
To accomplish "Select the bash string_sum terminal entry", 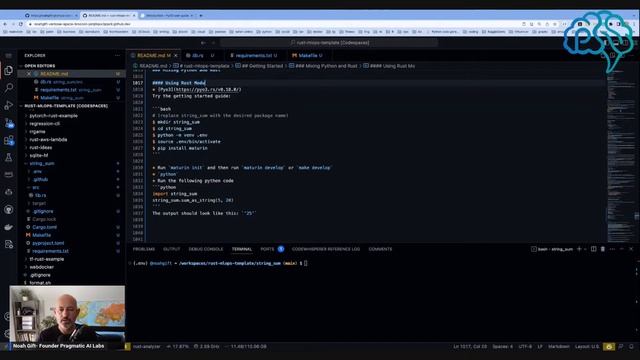I will coord(552,249).
